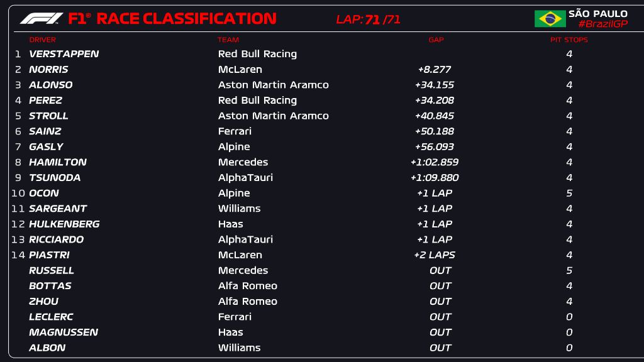Select the #BrazilGP hashtag link
Viewport: 644px width, 362px height.
click(x=602, y=24)
